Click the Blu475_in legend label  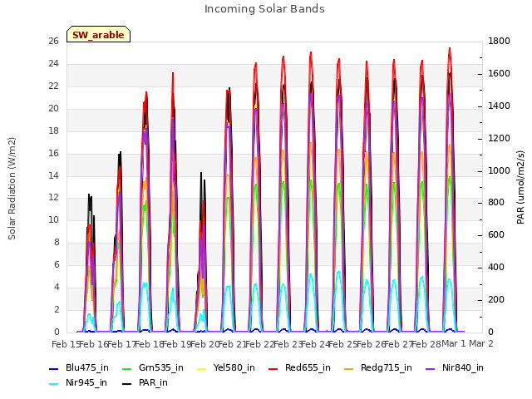(x=86, y=367)
